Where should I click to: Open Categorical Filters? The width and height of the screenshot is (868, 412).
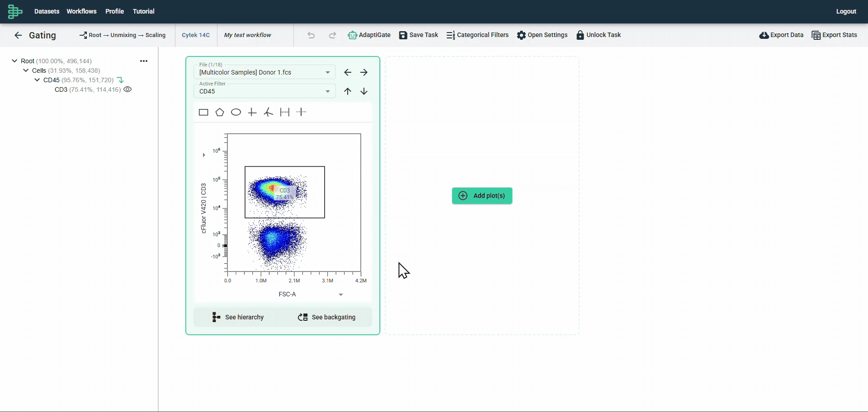[x=477, y=35]
